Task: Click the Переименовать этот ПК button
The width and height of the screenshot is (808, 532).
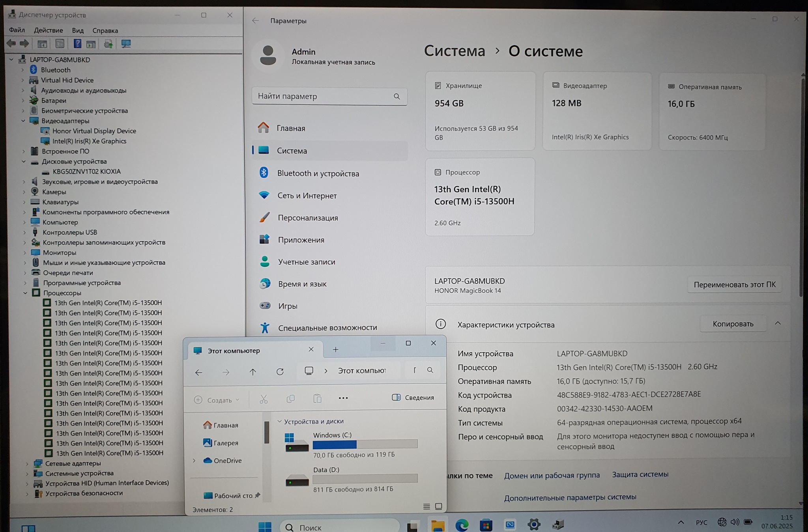Action: click(734, 284)
